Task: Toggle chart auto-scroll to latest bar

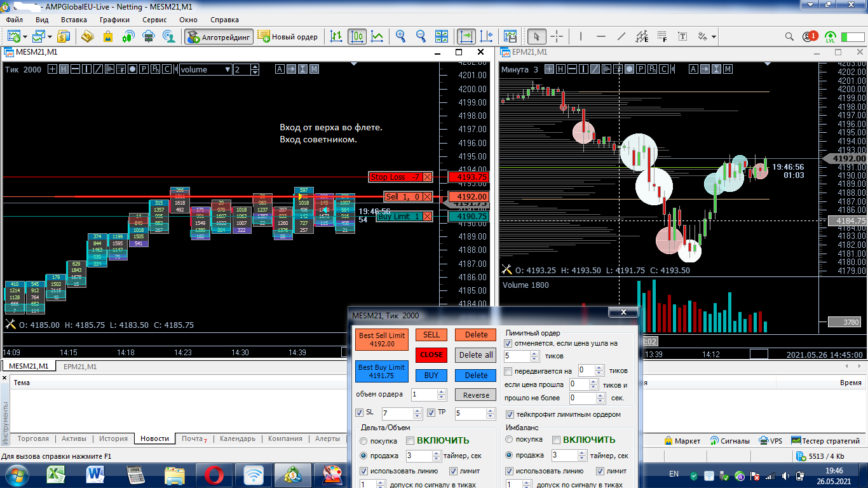Action: click(466, 37)
